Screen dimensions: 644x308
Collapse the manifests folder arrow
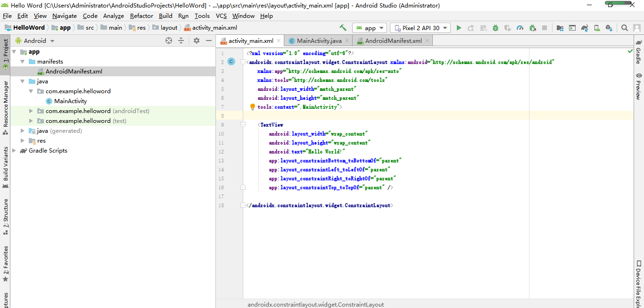pos(23,62)
